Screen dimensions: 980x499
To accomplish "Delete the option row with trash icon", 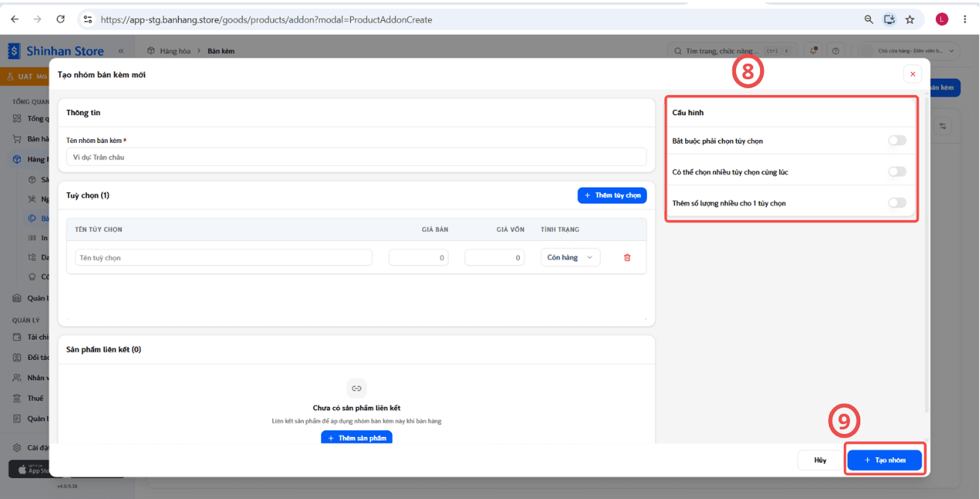I will click(627, 257).
